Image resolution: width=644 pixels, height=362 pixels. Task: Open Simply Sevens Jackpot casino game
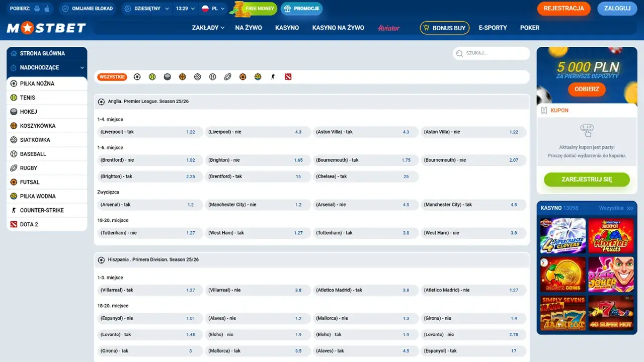tap(563, 313)
